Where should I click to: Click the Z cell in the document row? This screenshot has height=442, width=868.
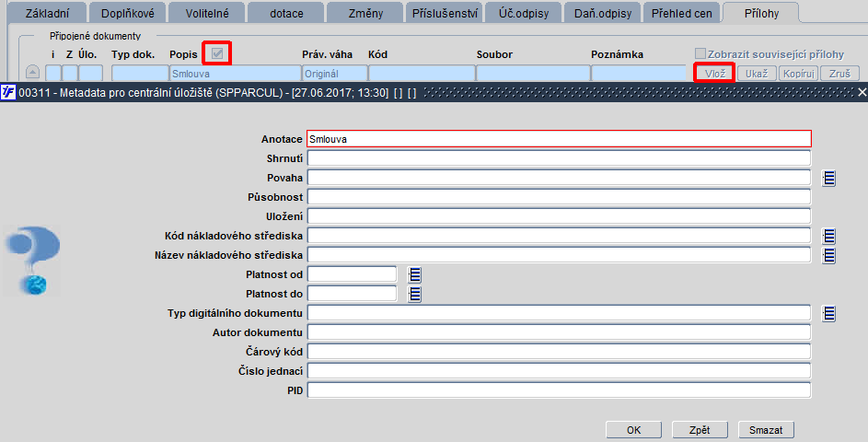(70, 73)
